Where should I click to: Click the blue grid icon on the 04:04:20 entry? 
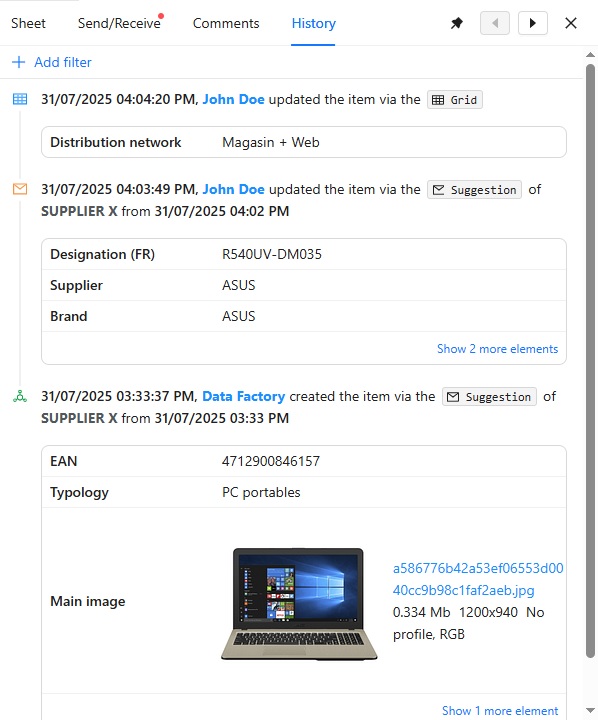tap(20, 99)
